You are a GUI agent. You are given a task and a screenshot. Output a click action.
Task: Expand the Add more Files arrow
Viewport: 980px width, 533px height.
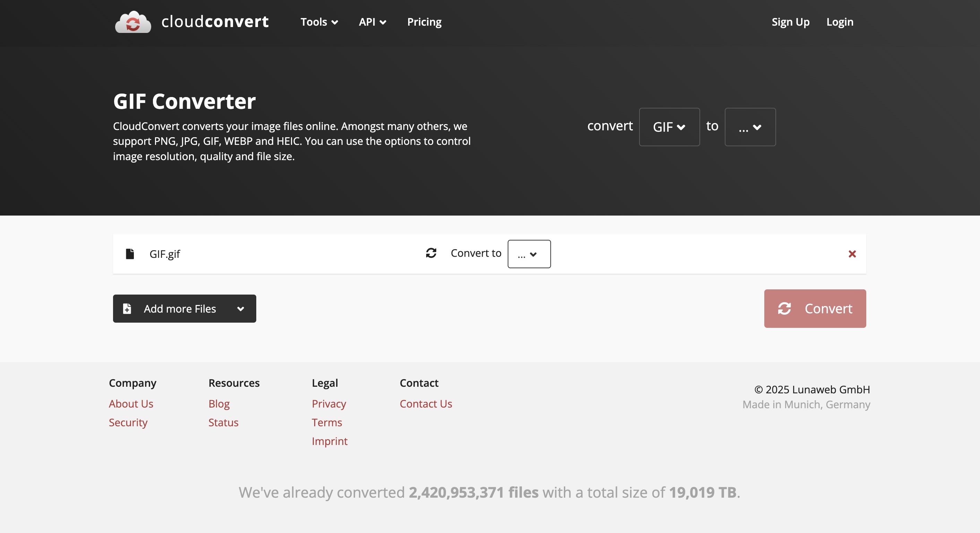coord(240,309)
